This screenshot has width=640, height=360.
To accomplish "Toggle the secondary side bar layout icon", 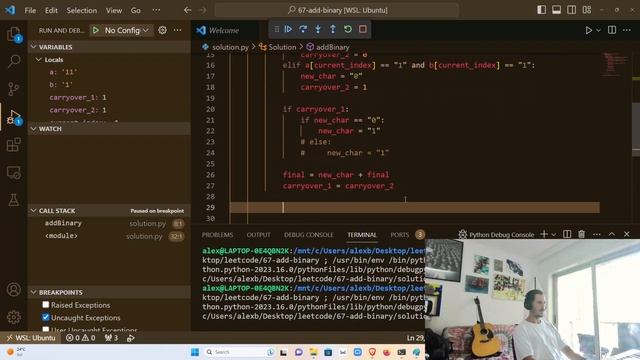I will 571,10.
